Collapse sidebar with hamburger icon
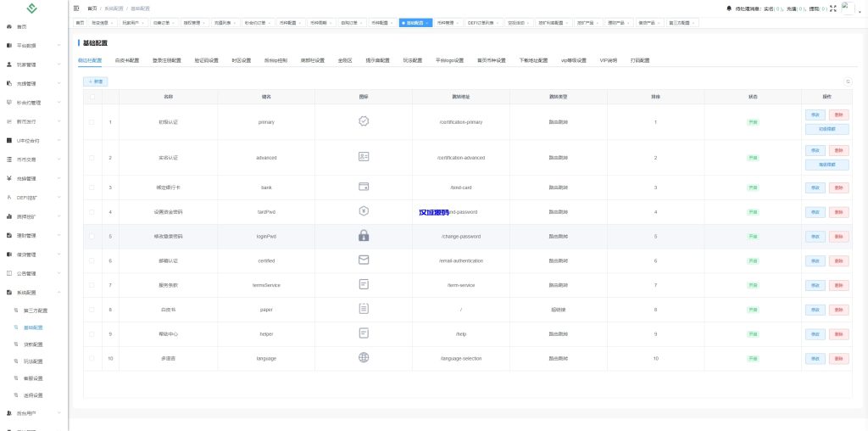The width and height of the screenshot is (868, 431). point(76,8)
